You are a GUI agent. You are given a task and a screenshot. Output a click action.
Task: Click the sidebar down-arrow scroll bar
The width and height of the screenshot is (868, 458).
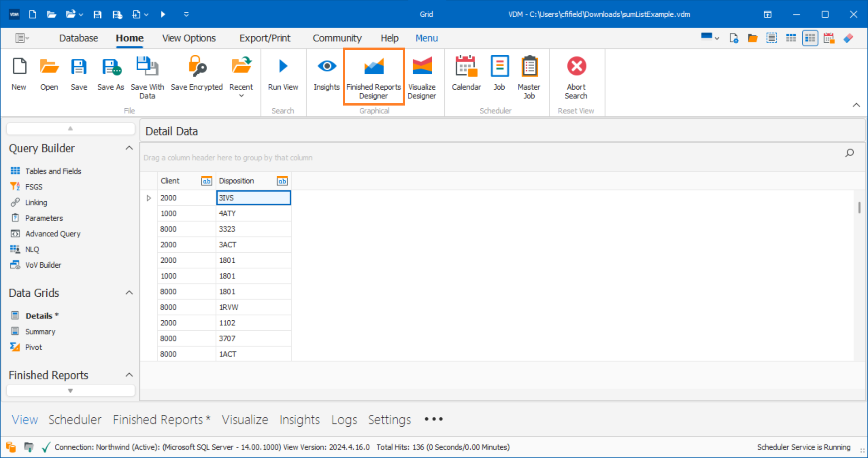[71, 391]
